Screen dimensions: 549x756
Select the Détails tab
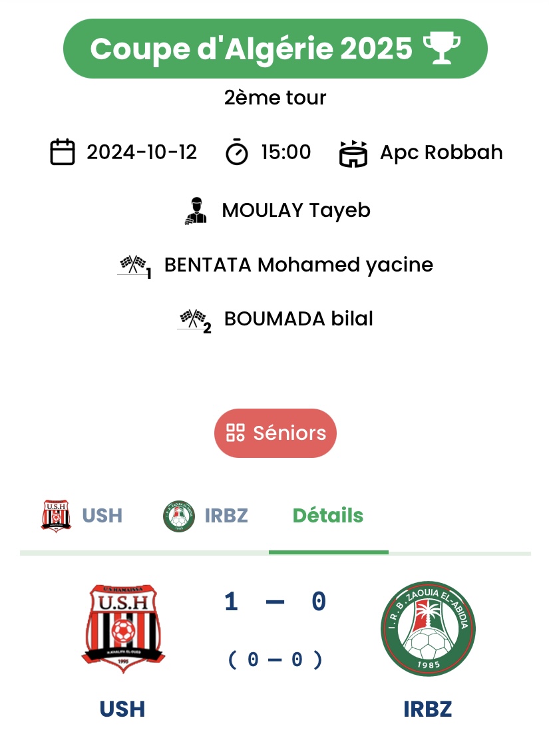tap(328, 516)
